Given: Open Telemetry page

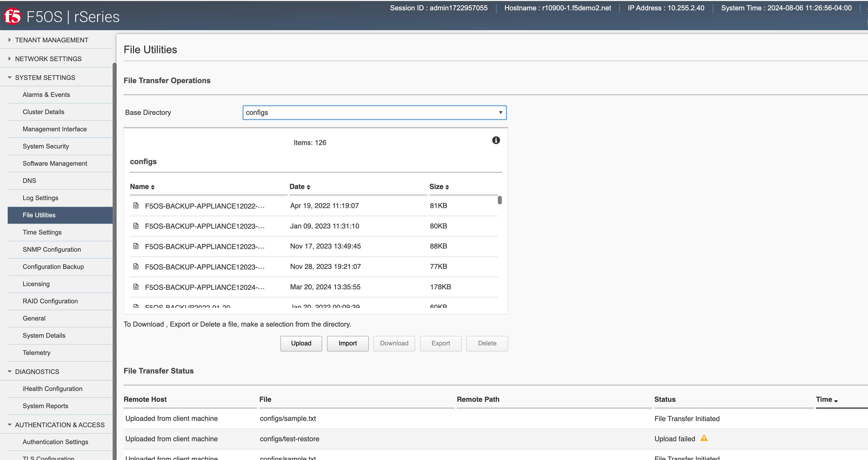Looking at the screenshot, I should [36, 353].
